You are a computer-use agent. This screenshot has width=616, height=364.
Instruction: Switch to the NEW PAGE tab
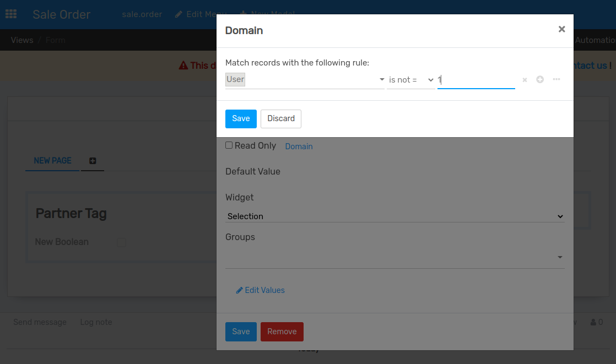53,161
